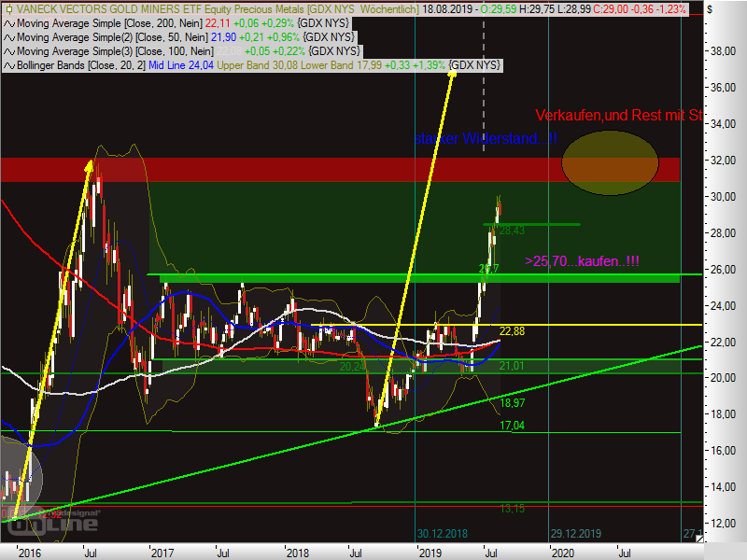Click the 29.12.2019 vertical date marker label
Viewport: 747px width, 560px height.
click(x=576, y=533)
